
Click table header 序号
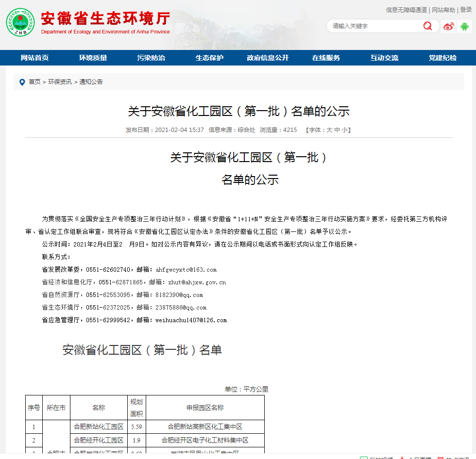[x=34, y=408]
